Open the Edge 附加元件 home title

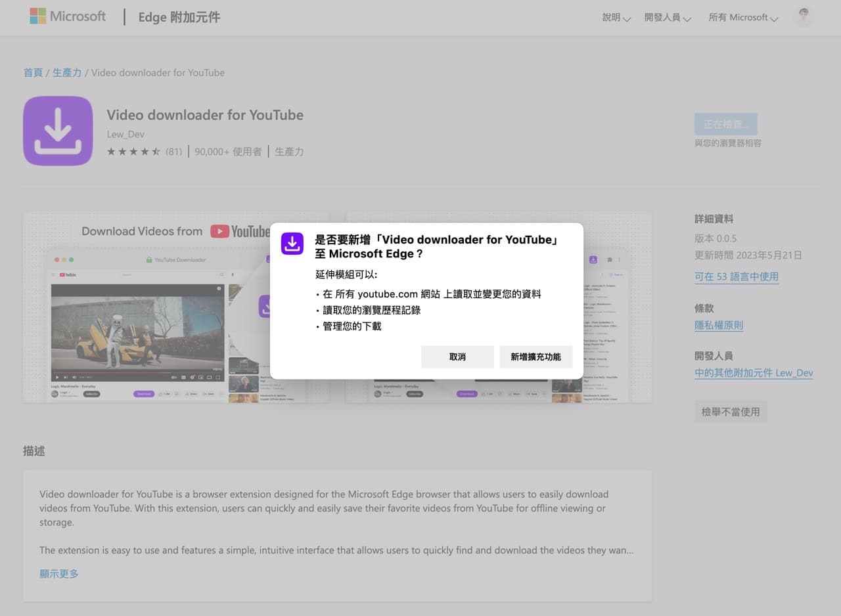pos(179,17)
